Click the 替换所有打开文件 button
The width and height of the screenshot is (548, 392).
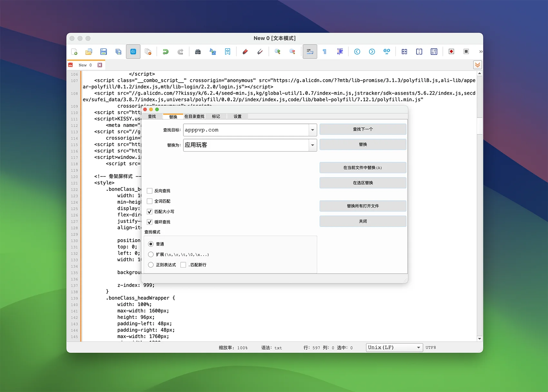[363, 206]
